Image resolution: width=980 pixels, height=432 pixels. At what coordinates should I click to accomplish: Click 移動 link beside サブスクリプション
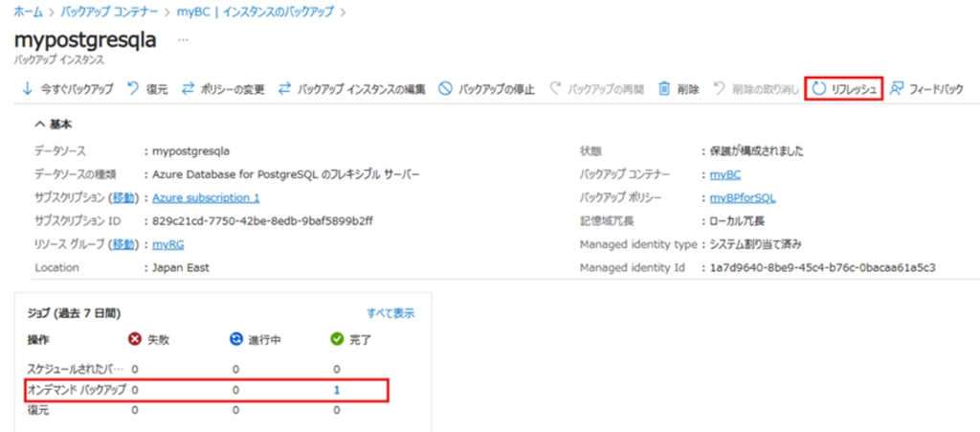[122, 197]
